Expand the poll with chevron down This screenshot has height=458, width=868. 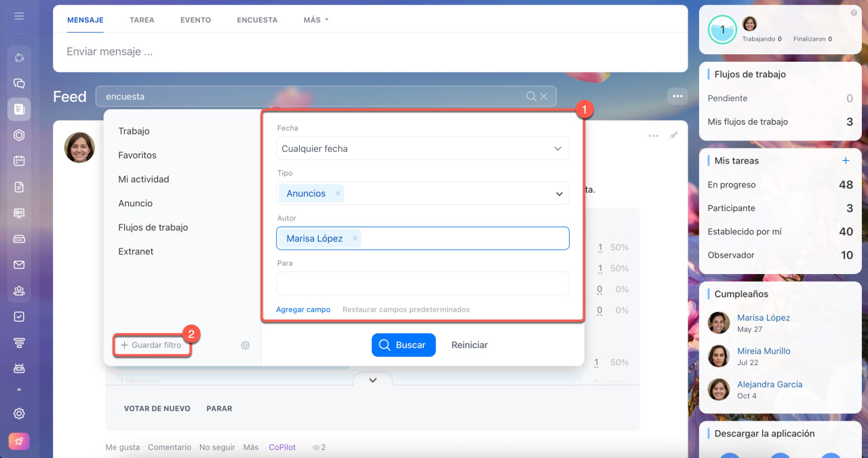tap(372, 380)
